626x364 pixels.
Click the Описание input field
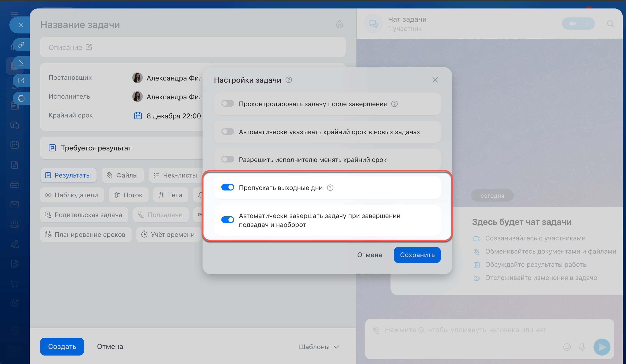click(x=192, y=47)
